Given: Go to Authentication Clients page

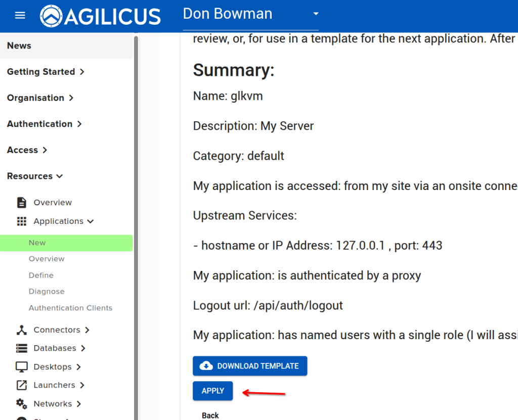Looking at the screenshot, I should coord(70,308).
